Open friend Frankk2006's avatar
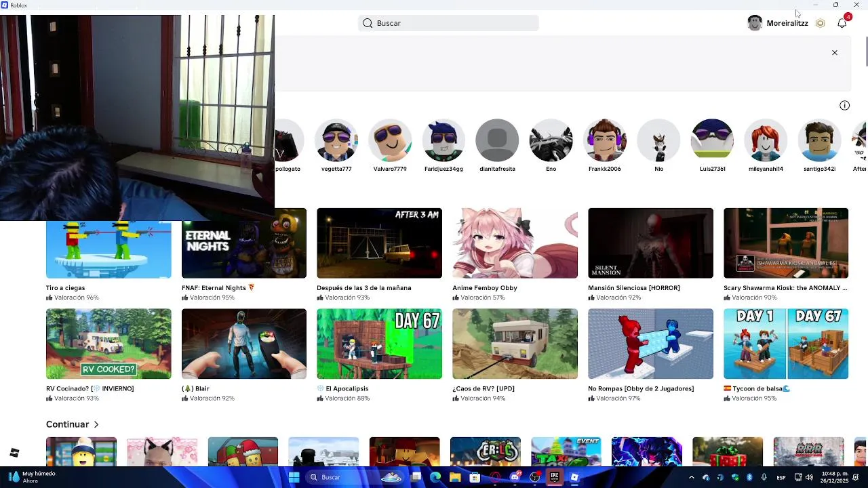 (605, 140)
